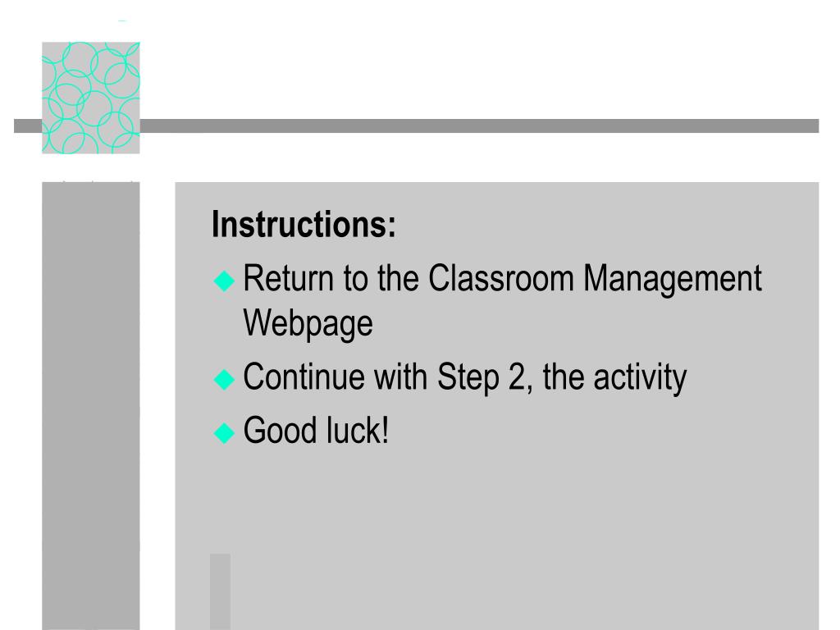Click the Continue with text

336,377
